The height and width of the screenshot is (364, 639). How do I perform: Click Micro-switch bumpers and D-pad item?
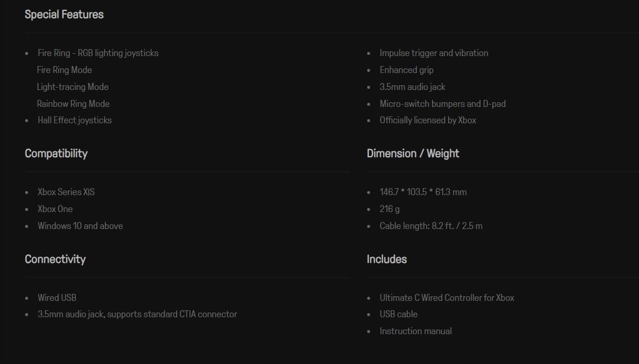tap(443, 104)
